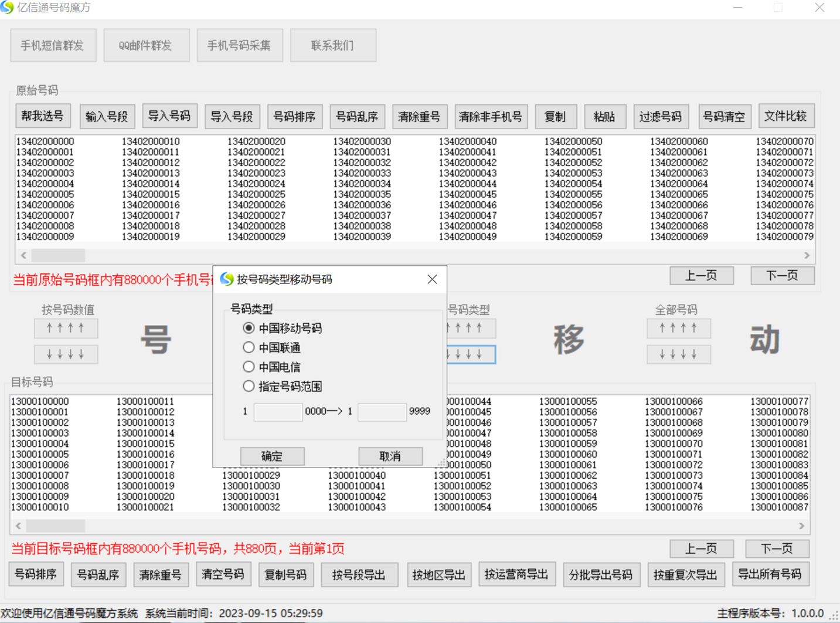Click the 按重复次导出 button
The height and width of the screenshot is (623, 840).
686,574
